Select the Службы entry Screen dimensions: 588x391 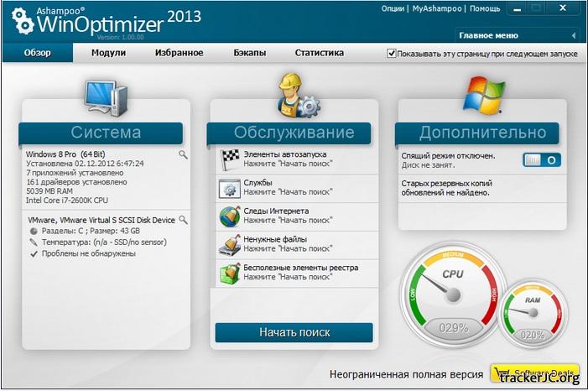coord(297,189)
